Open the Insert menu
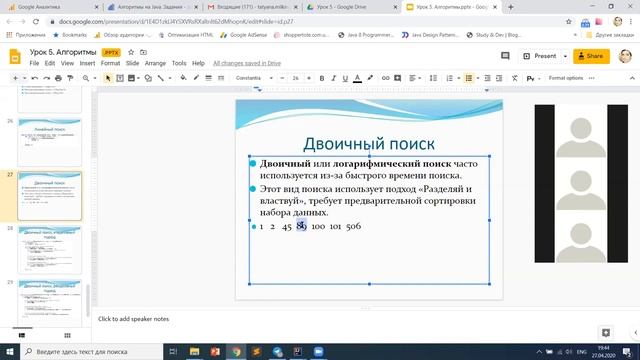Image resolution: width=640 pixels, height=360 pixels. 87,63
